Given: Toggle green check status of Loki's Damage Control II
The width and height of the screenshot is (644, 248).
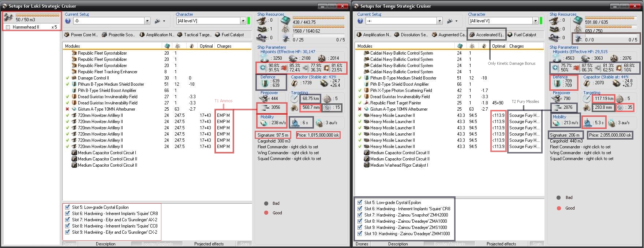Looking at the screenshot, I should [x=67, y=78].
